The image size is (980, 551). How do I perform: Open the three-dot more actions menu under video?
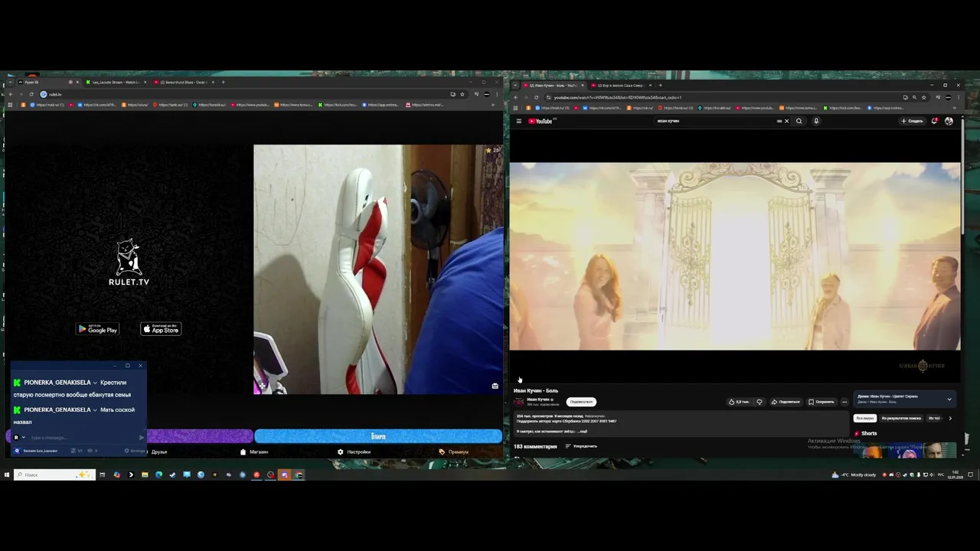844,402
